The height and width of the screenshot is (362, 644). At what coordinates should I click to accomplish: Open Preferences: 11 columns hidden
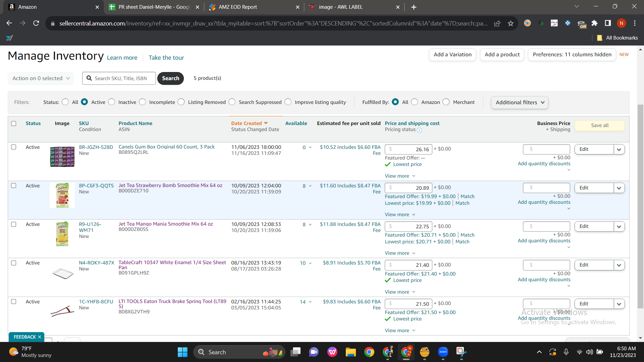(x=572, y=55)
